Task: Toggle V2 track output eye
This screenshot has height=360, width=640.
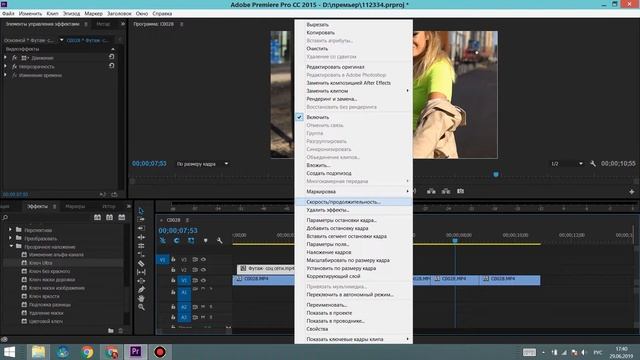Action: click(203, 270)
